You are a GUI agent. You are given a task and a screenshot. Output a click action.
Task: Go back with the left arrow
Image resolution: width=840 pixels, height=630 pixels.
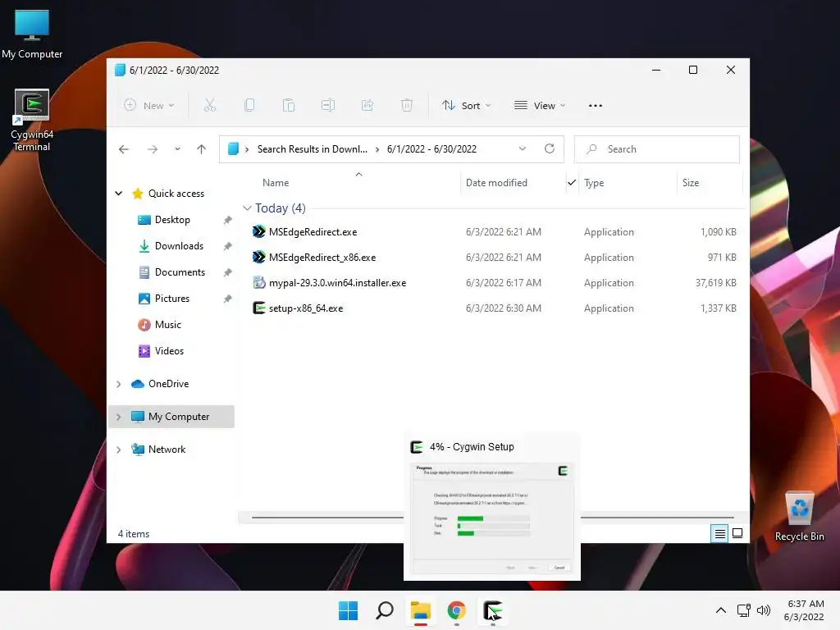(124, 149)
